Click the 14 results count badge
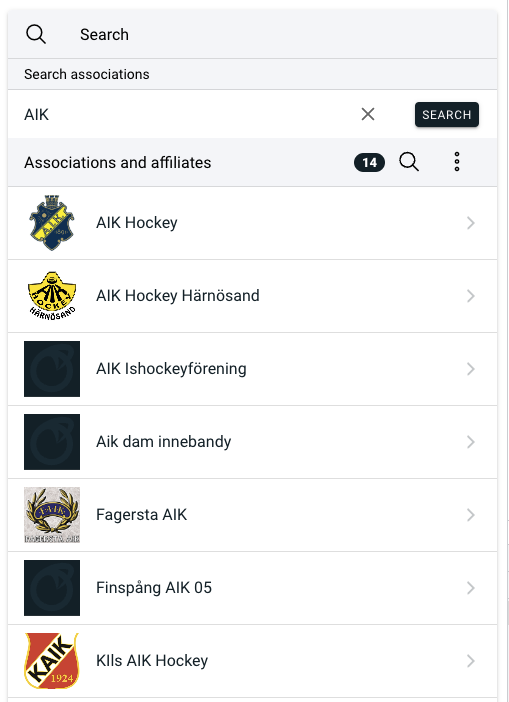The height and width of the screenshot is (702, 509). (x=369, y=163)
